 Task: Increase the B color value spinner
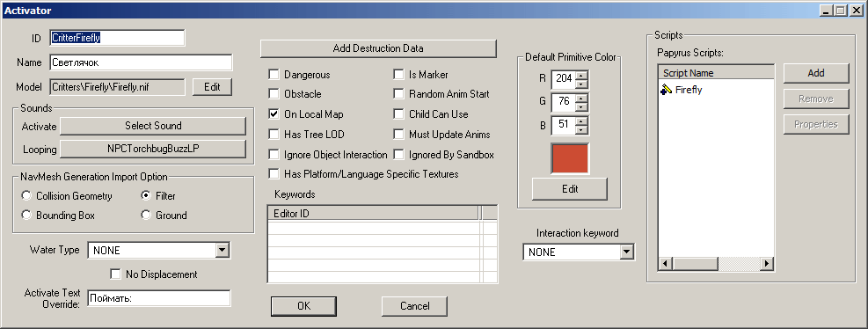click(581, 121)
